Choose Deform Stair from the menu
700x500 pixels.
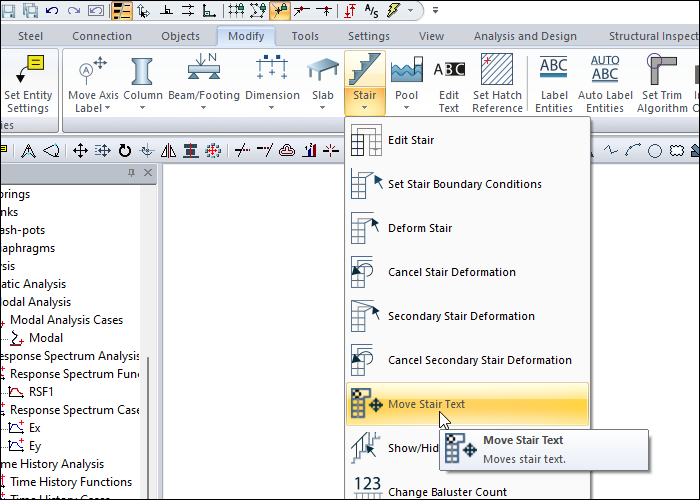(x=419, y=228)
